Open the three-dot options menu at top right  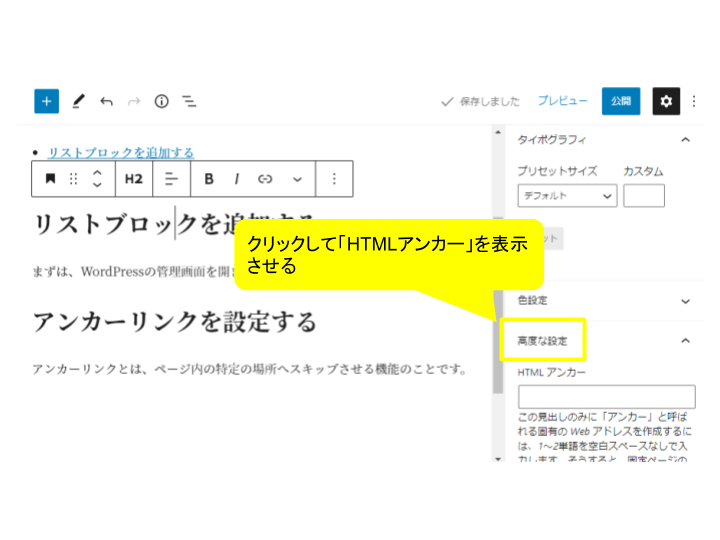tap(694, 101)
